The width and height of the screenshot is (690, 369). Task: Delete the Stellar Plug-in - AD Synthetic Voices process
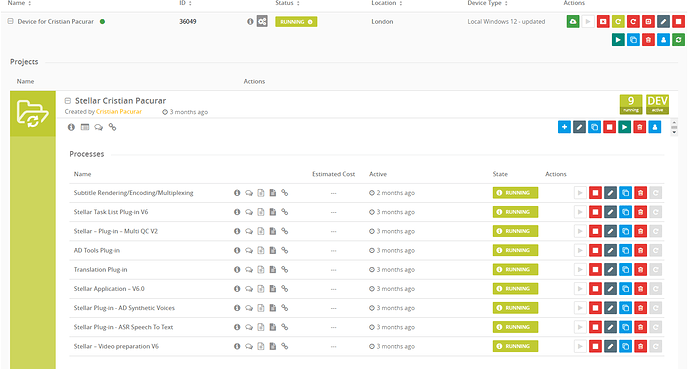pos(640,308)
